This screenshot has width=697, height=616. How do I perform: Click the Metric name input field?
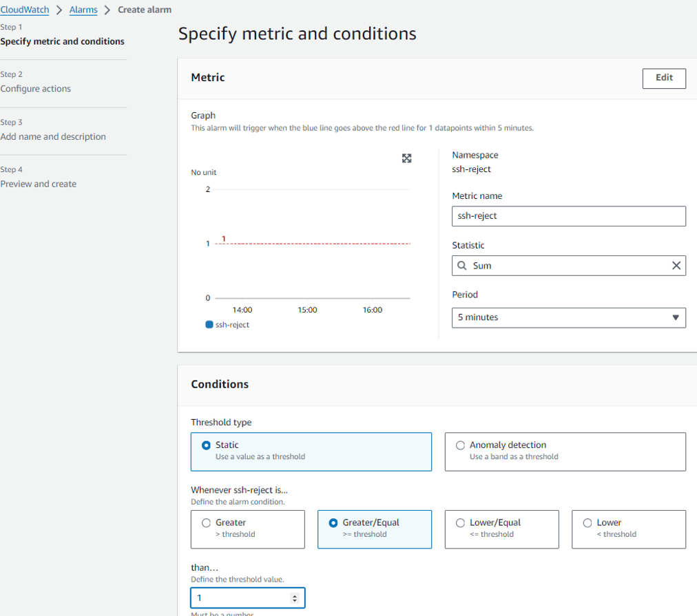(568, 216)
